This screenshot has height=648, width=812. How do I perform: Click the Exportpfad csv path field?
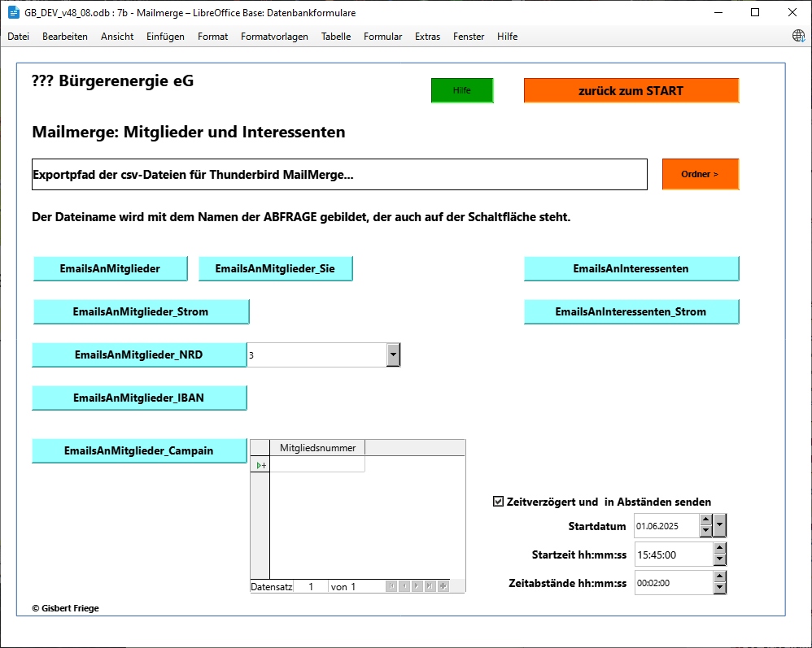(x=340, y=175)
